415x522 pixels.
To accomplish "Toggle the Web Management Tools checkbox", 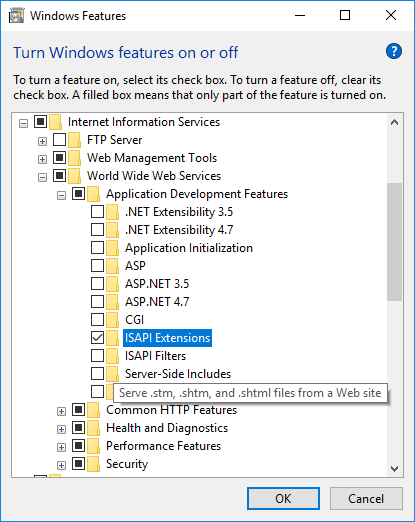I will coord(60,158).
